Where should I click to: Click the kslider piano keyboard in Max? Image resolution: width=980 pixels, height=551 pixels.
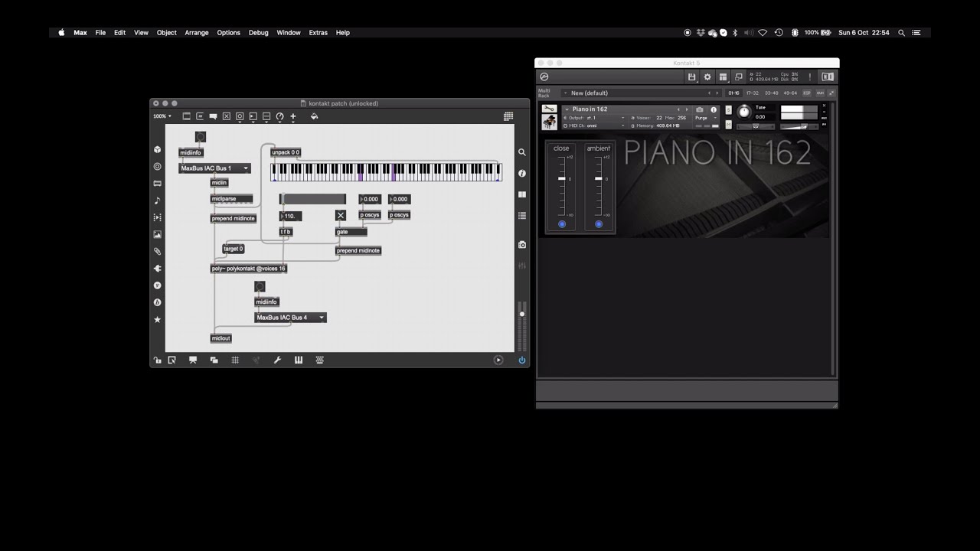(x=387, y=171)
